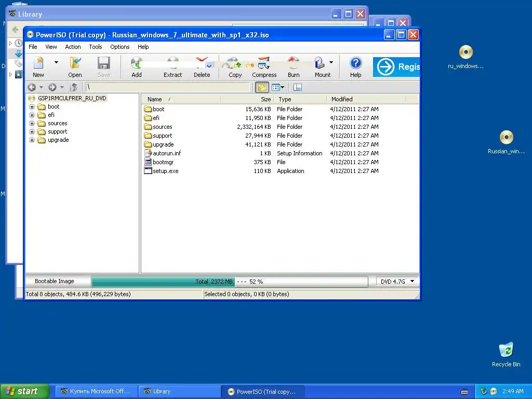Click the Copy disc toolbar icon
Screen dimensions: 532x399
(235, 67)
